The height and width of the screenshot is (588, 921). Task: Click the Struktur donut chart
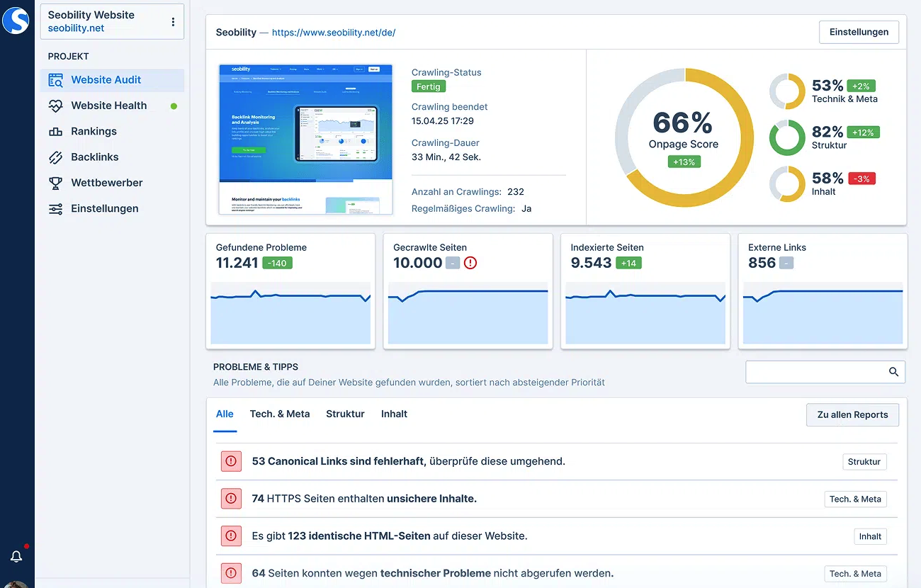coord(787,137)
